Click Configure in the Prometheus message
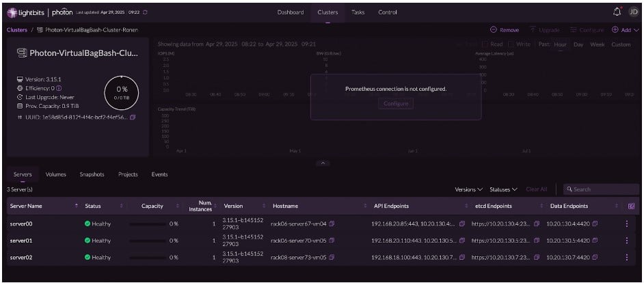Image resolution: width=644 pixels, height=283 pixels. click(x=396, y=103)
